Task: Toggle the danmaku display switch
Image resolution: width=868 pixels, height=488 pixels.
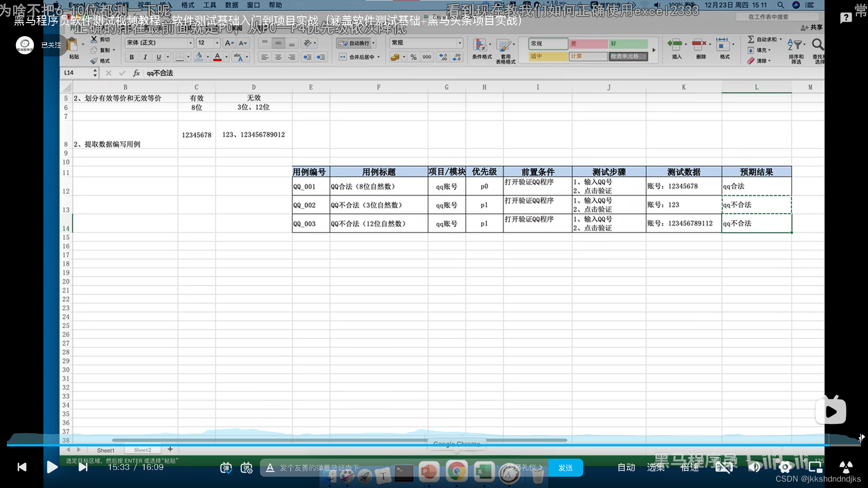Action: (226, 468)
